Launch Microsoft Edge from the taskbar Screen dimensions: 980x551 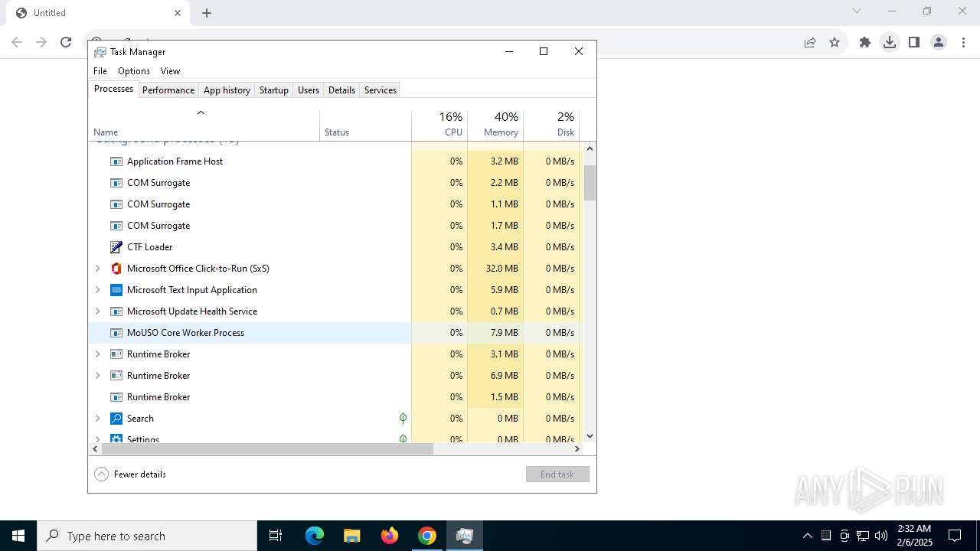click(x=315, y=536)
